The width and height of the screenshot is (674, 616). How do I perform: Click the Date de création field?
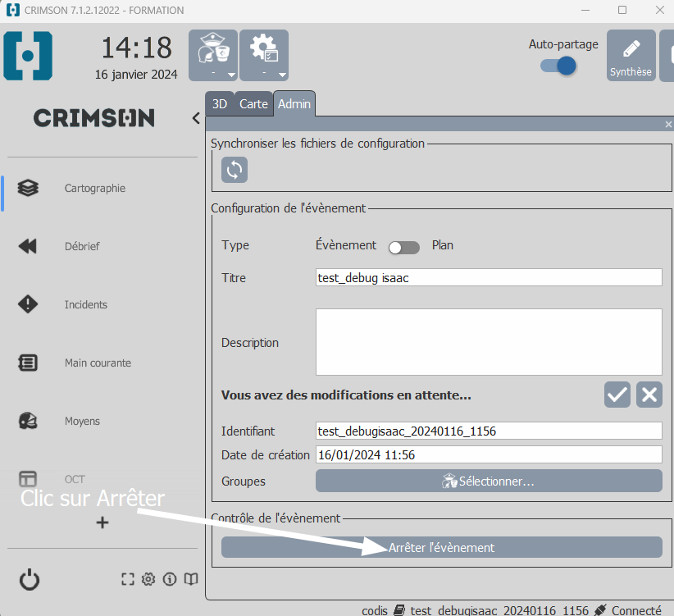(x=489, y=454)
